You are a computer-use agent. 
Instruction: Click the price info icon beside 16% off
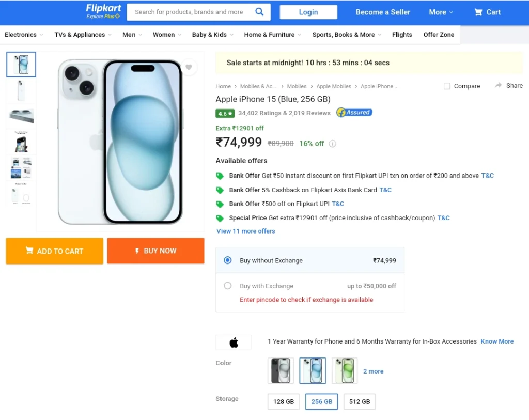[332, 144]
